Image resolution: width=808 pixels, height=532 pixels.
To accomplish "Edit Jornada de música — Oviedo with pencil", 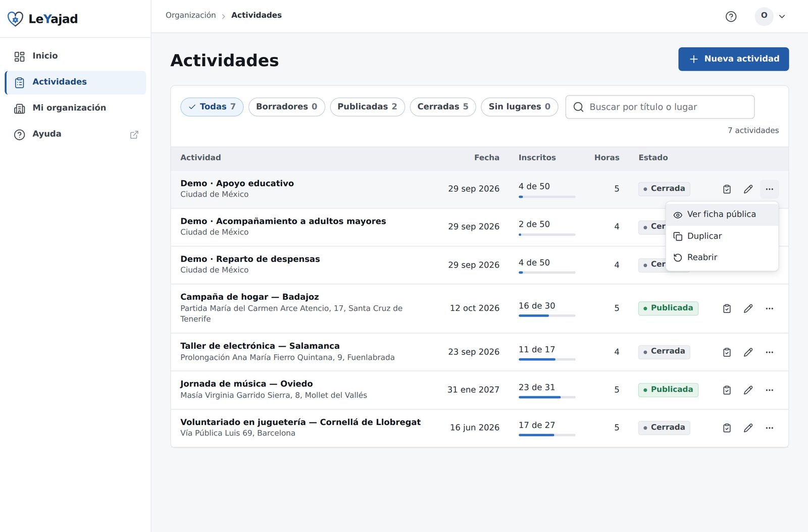I will pos(748,390).
